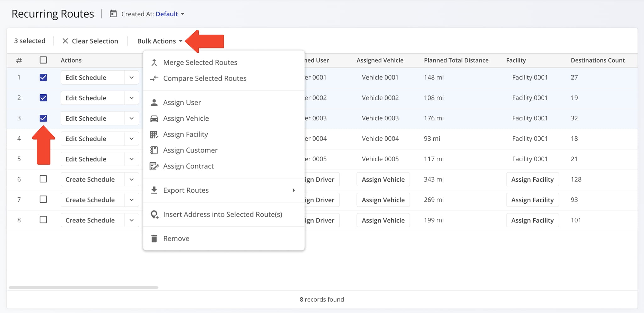Uncheck the checkbox on row 1
Image resolution: width=644 pixels, height=313 pixels.
43,77
